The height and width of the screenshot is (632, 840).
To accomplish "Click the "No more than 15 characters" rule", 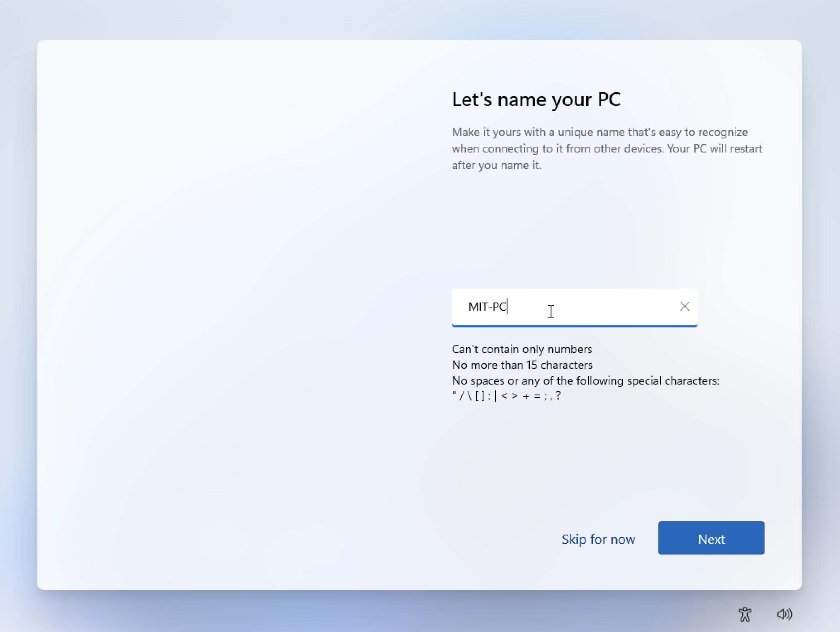I will tap(522, 365).
